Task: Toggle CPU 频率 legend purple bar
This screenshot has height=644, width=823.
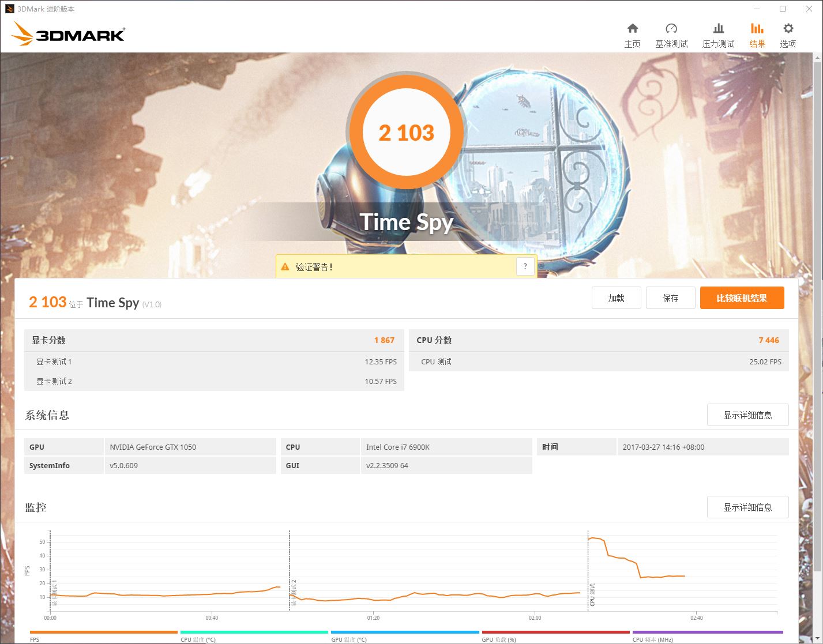Action: point(708,632)
